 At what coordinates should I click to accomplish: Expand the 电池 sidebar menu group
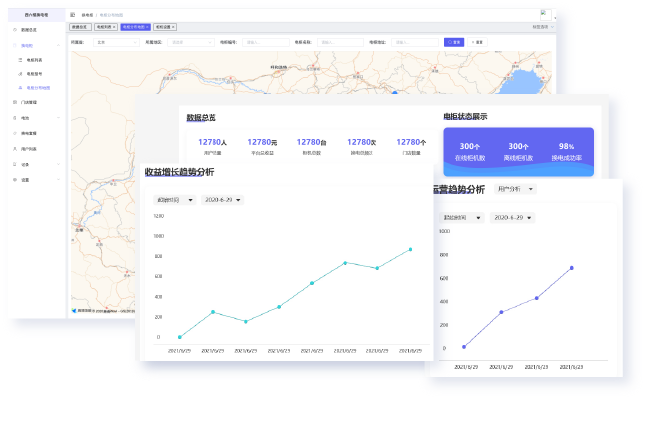(58, 118)
